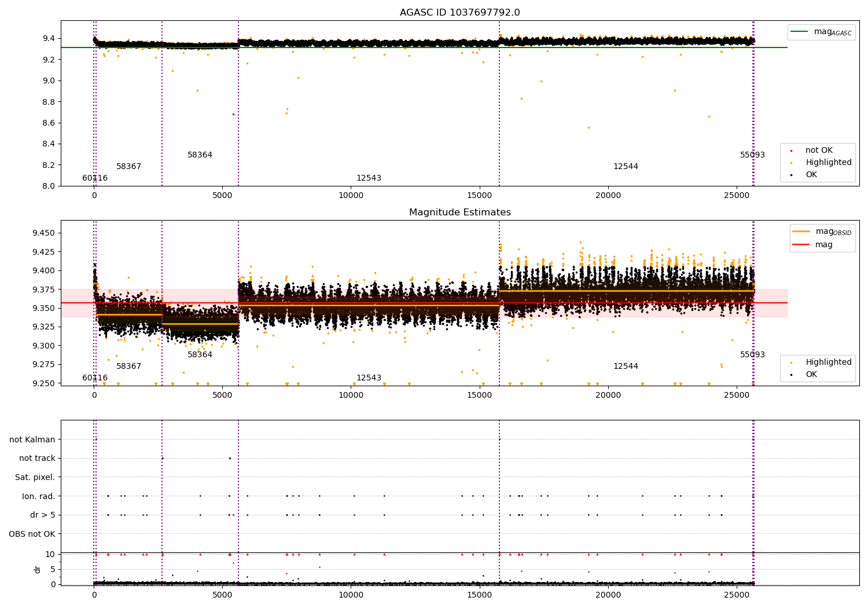Click y-axis tick 8.4 in AGASC ID plot
The image size is (868, 608).
point(49,144)
